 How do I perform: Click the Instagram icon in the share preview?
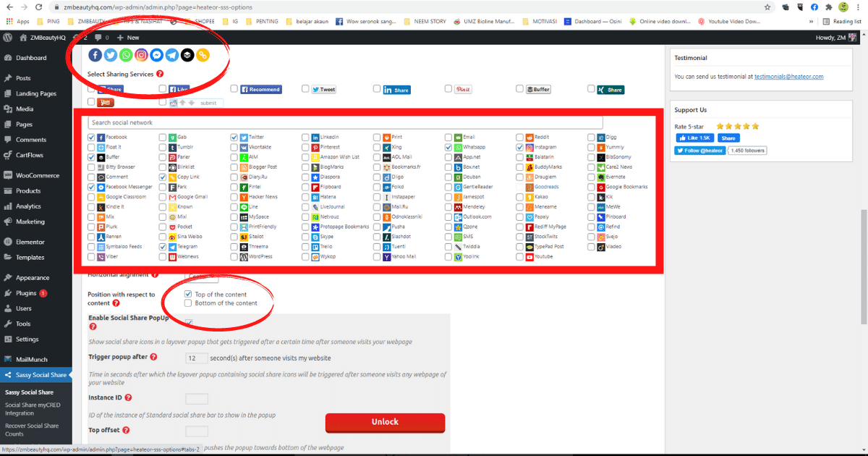[140, 54]
